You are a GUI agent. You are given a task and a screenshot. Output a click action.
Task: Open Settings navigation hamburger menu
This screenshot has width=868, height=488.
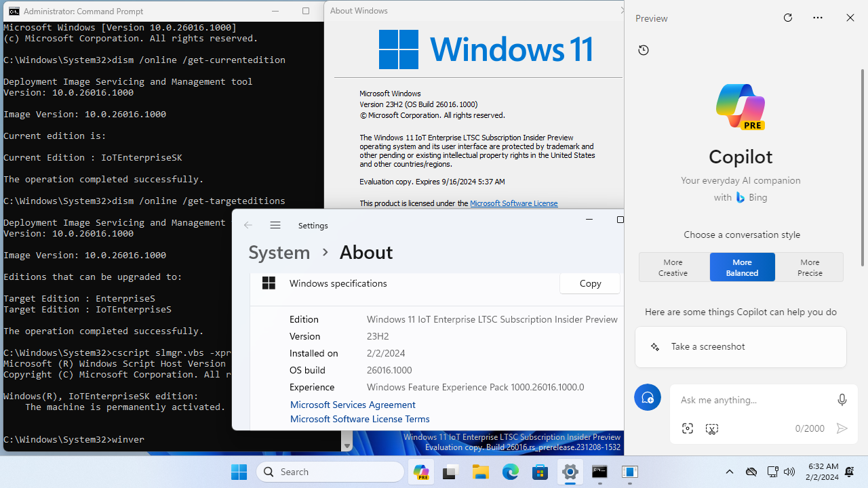[275, 225]
